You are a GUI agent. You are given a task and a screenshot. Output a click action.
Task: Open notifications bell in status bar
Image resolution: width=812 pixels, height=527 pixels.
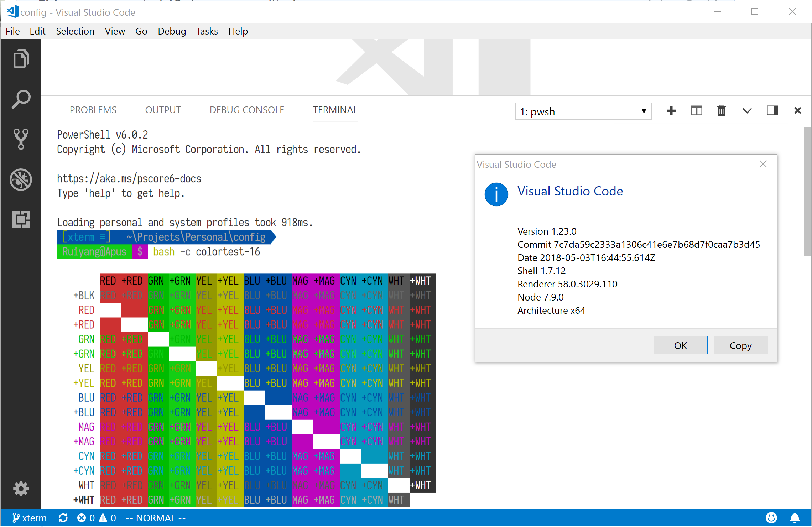tap(795, 518)
